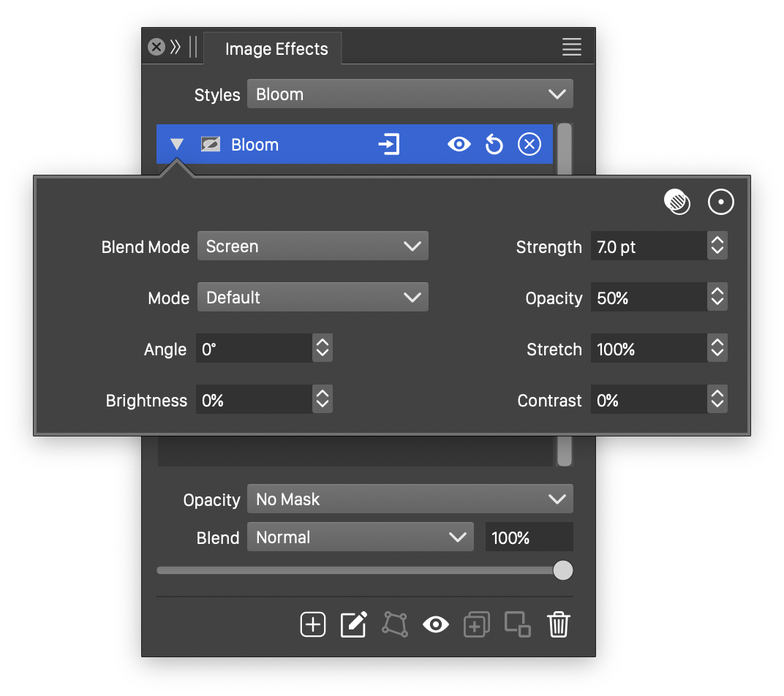Screen dimensions: 784x696
Task: Remove the Bloom effect with X icon
Action: pyautogui.click(x=529, y=145)
